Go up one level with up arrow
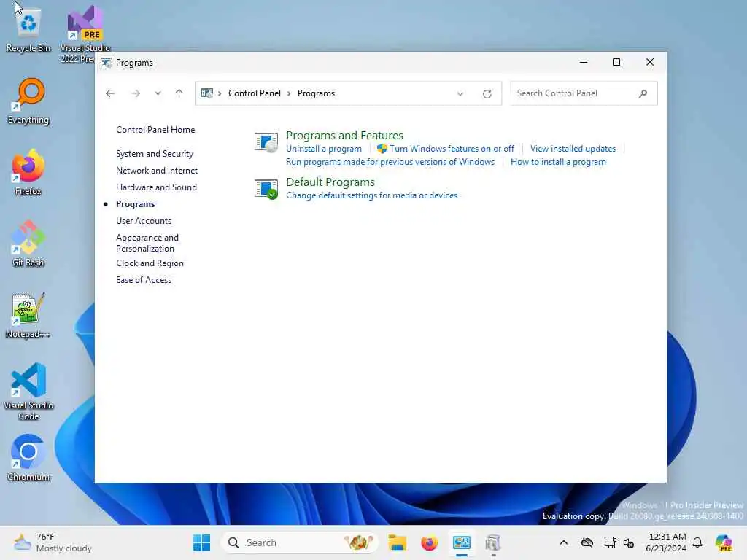Screen dimensions: 747x560 (x=179, y=93)
